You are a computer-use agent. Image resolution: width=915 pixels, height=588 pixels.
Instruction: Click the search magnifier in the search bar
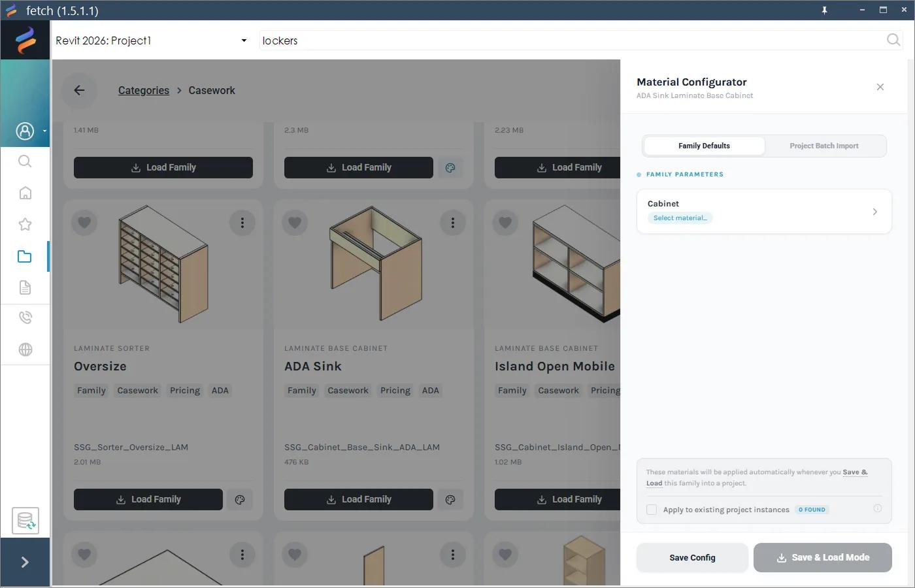click(893, 40)
